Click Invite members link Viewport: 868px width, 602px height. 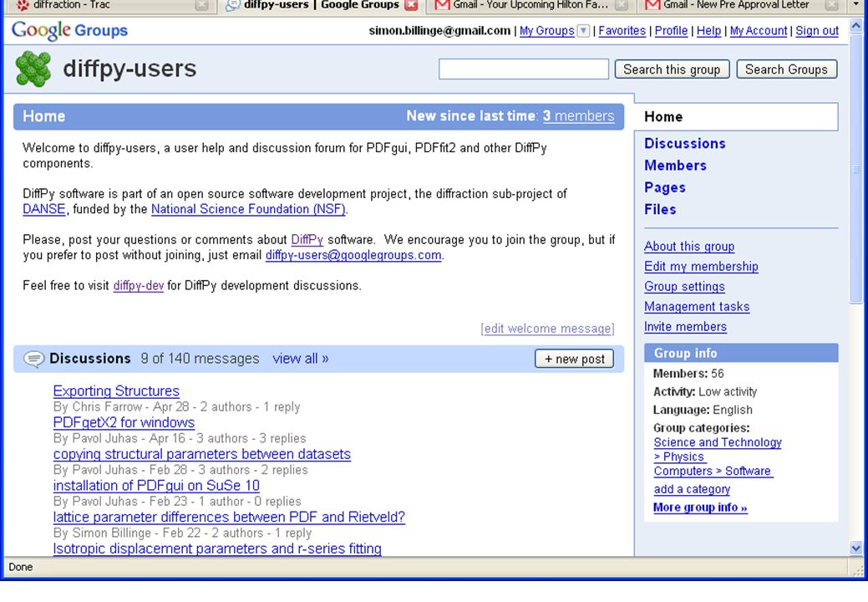coord(685,327)
